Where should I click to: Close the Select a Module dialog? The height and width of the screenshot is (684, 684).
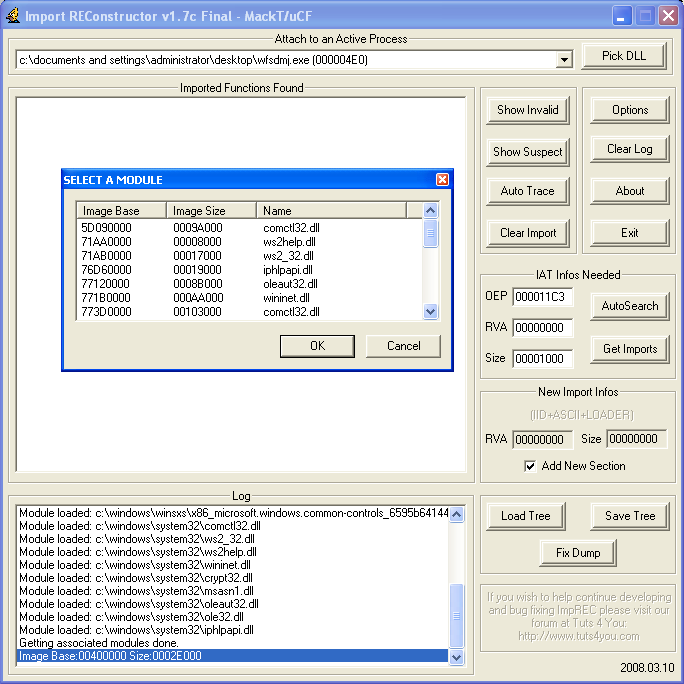point(442,180)
